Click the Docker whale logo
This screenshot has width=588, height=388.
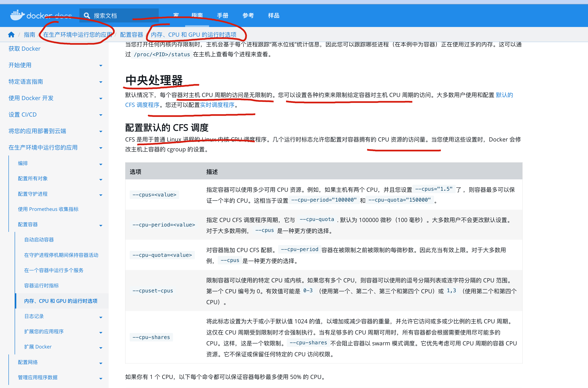point(17,15)
